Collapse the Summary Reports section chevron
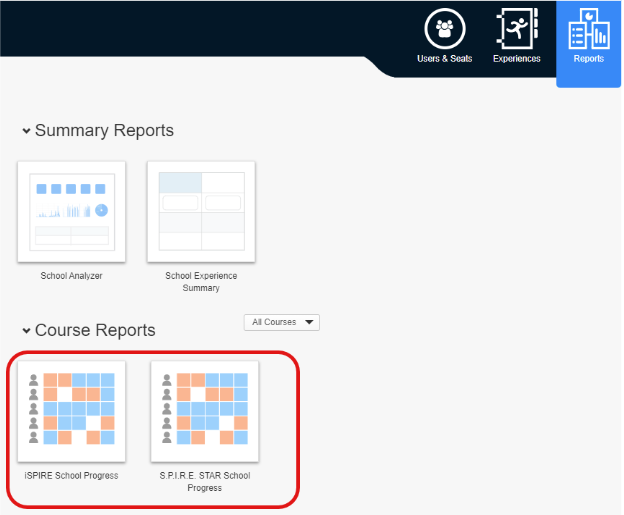This screenshot has height=515, width=624. click(26, 132)
